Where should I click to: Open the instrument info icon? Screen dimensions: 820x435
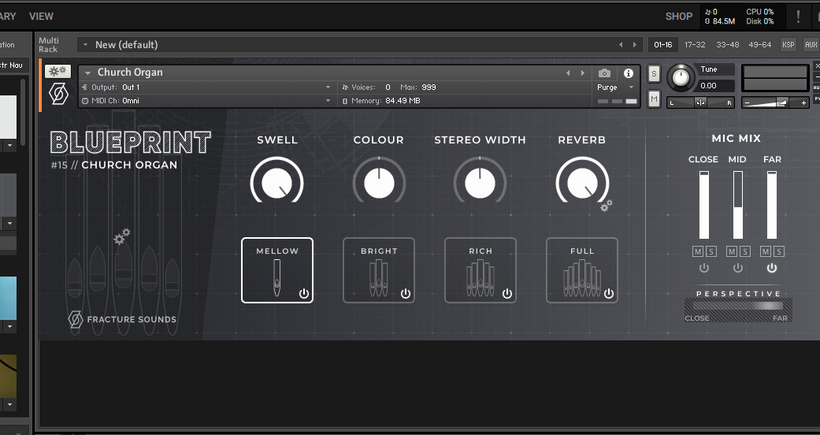coord(628,73)
